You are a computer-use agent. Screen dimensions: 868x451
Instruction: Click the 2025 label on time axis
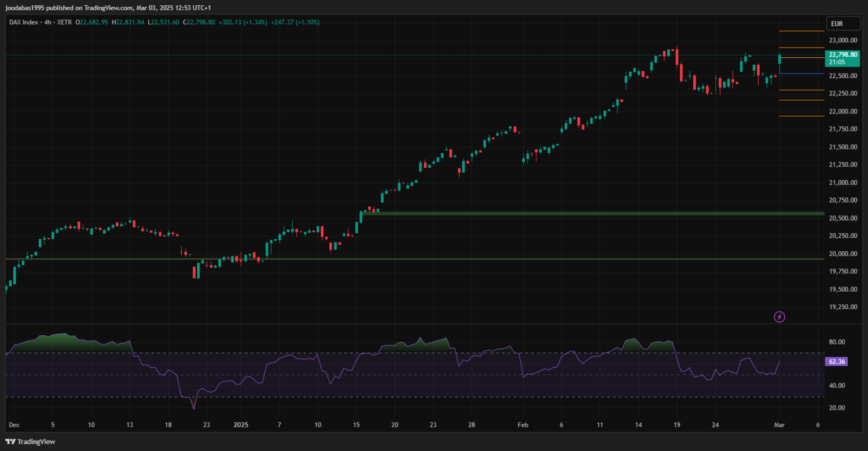[241, 425]
